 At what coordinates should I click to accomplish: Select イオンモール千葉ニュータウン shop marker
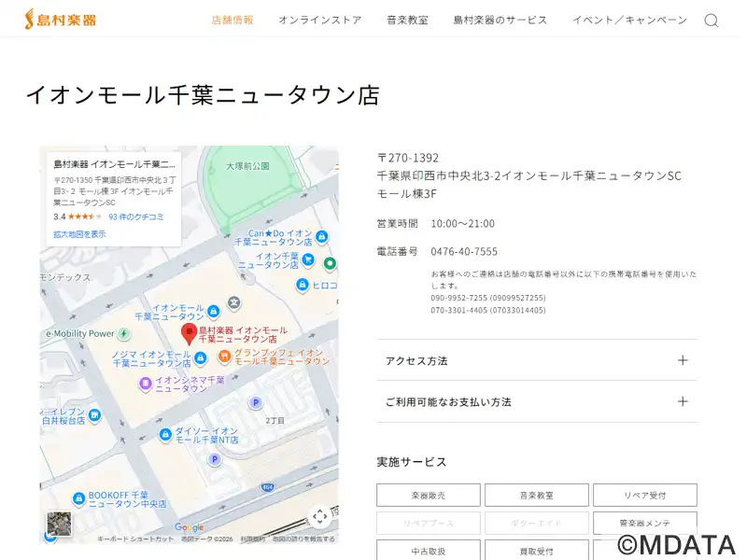tap(214, 312)
